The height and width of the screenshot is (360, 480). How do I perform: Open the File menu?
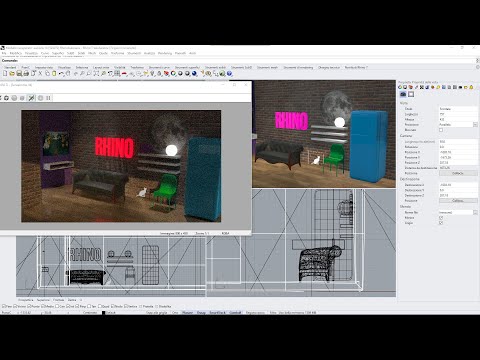click(x=4, y=53)
